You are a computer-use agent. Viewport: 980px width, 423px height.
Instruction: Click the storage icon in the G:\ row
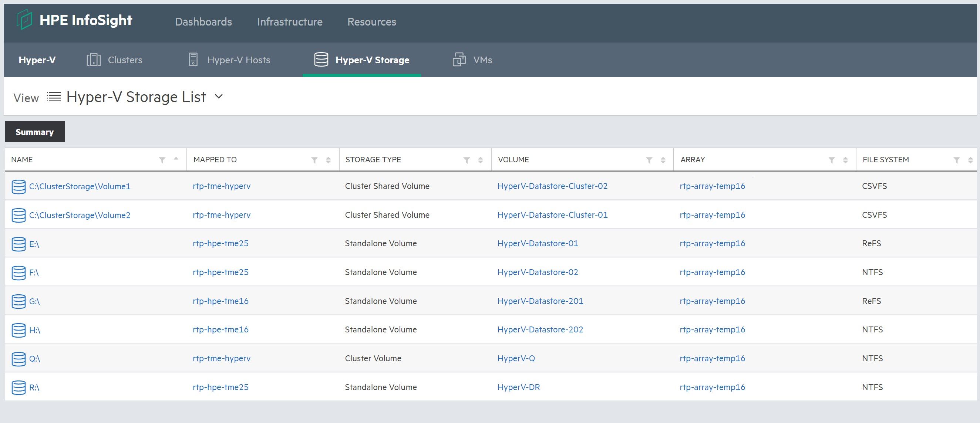pos(18,301)
